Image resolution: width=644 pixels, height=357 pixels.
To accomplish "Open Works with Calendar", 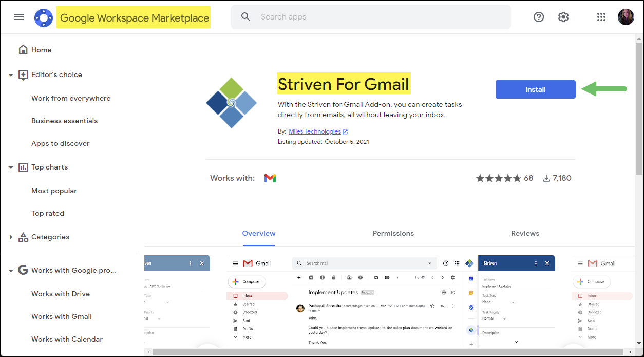I will 67,339.
